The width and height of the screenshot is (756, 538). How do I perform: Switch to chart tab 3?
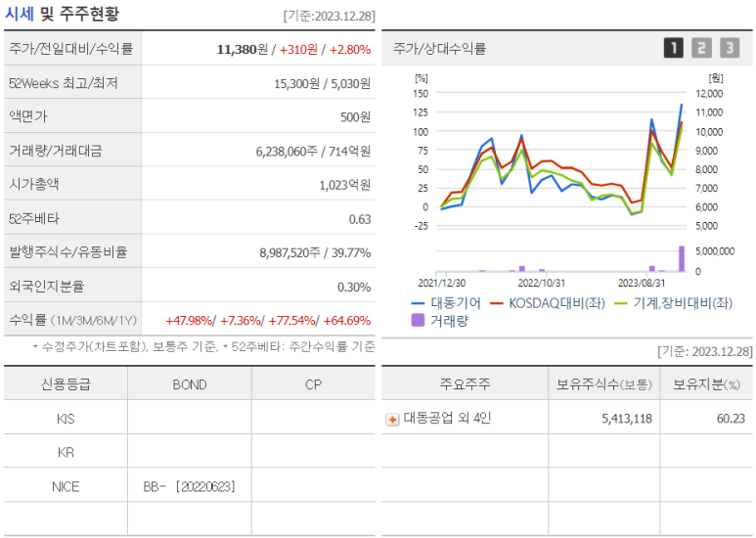[x=730, y=48]
